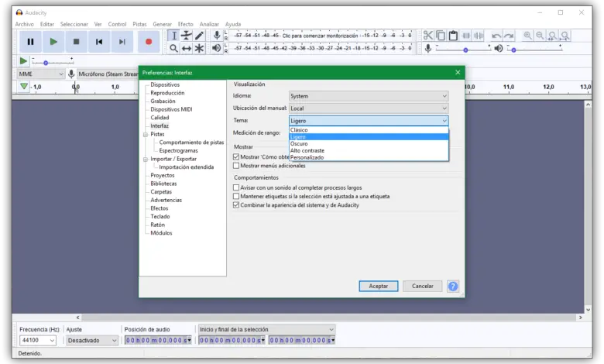The height and width of the screenshot is (364, 604).
Task: Click the play-at-speed slider knob
Action: 46,63
